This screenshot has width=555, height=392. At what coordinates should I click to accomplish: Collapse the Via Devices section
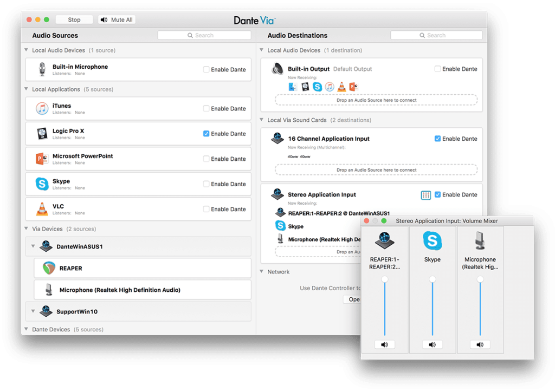26,228
